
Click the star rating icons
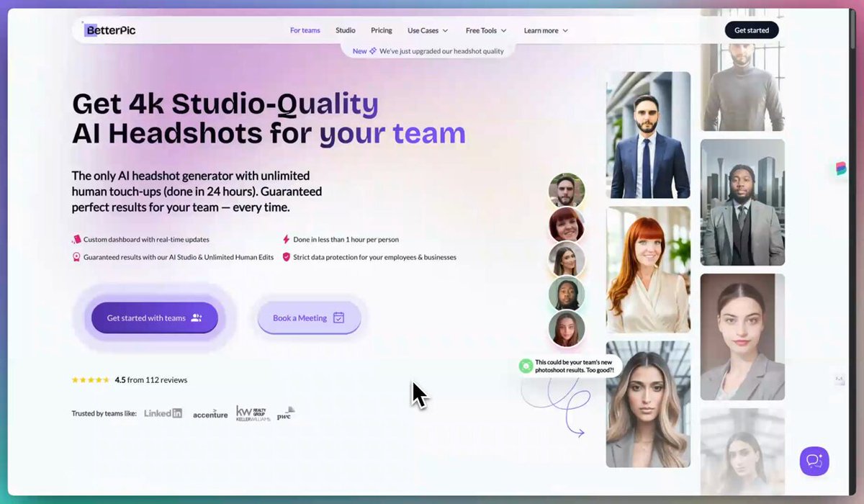pos(91,379)
